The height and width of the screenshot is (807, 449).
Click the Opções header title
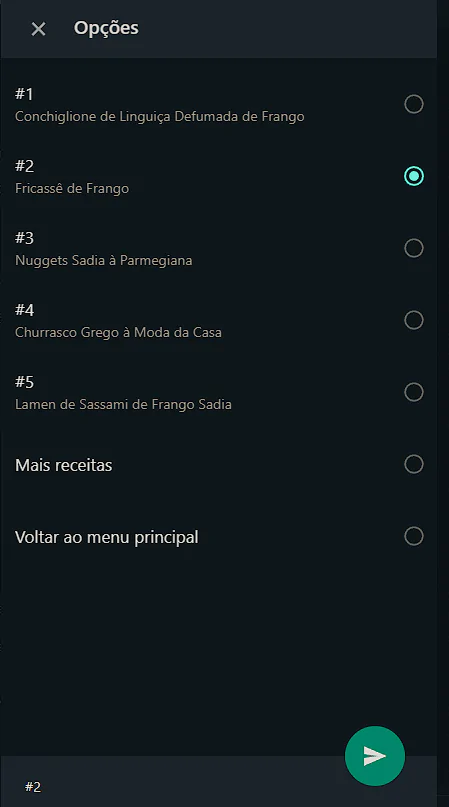[106, 28]
